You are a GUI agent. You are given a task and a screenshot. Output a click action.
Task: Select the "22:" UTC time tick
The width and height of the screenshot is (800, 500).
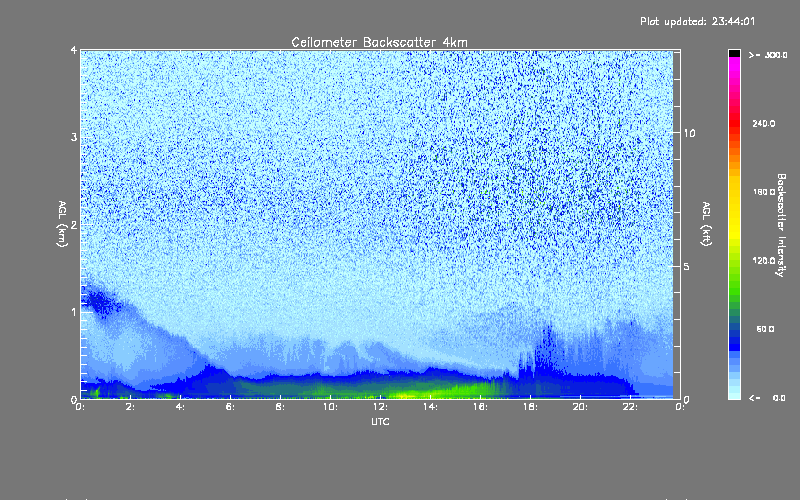pyautogui.click(x=630, y=407)
